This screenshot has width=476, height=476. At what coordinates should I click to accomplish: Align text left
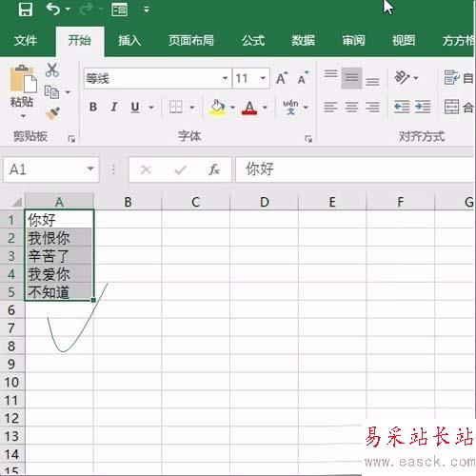click(x=330, y=107)
